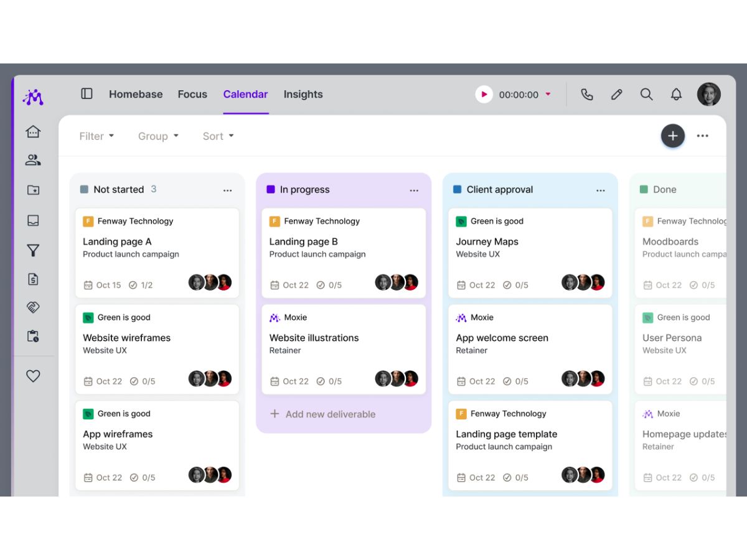
Task: Click Add new deliverable
Action: [322, 414]
